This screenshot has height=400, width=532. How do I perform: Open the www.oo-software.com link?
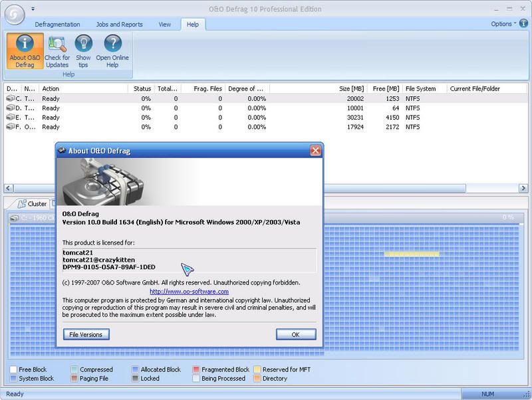point(189,291)
